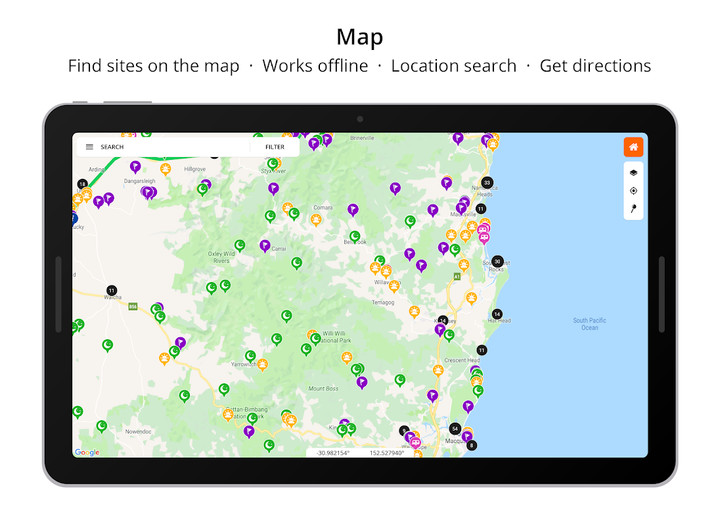Select the drop pin tool
The height and width of the screenshot is (526, 720).
tap(633, 209)
